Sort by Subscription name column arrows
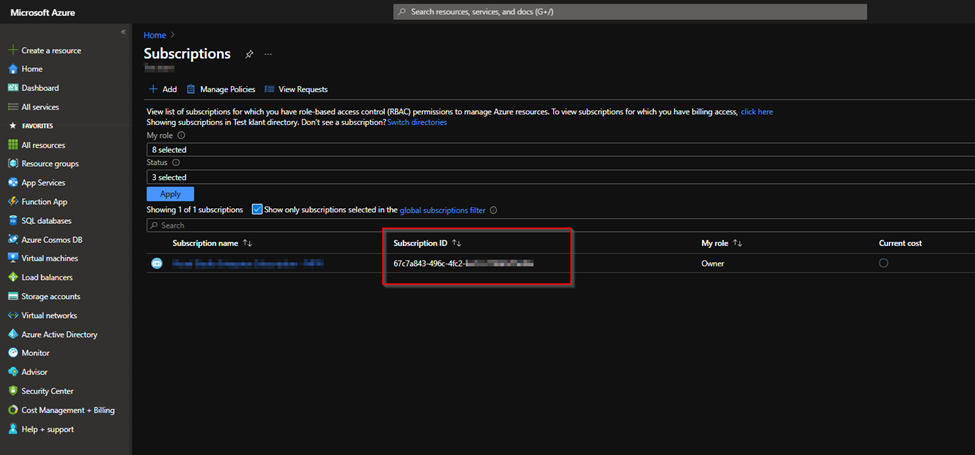The height and width of the screenshot is (455, 975). click(x=247, y=243)
